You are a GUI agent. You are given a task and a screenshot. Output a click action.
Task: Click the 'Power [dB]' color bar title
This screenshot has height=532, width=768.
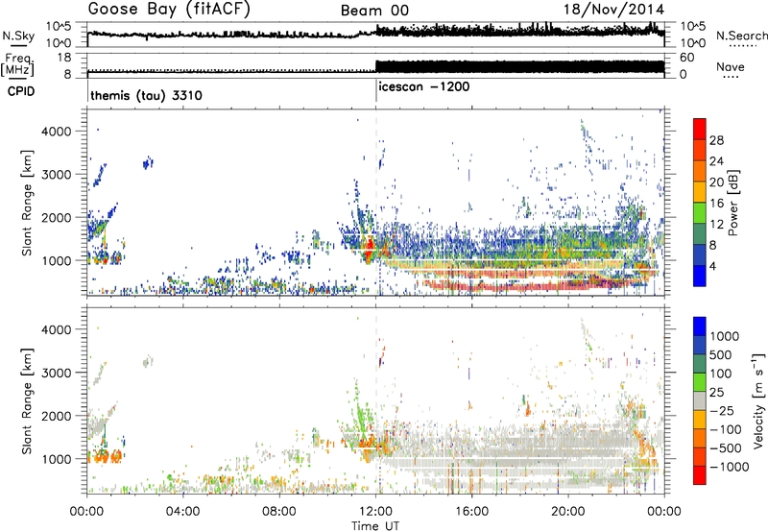coord(732,203)
